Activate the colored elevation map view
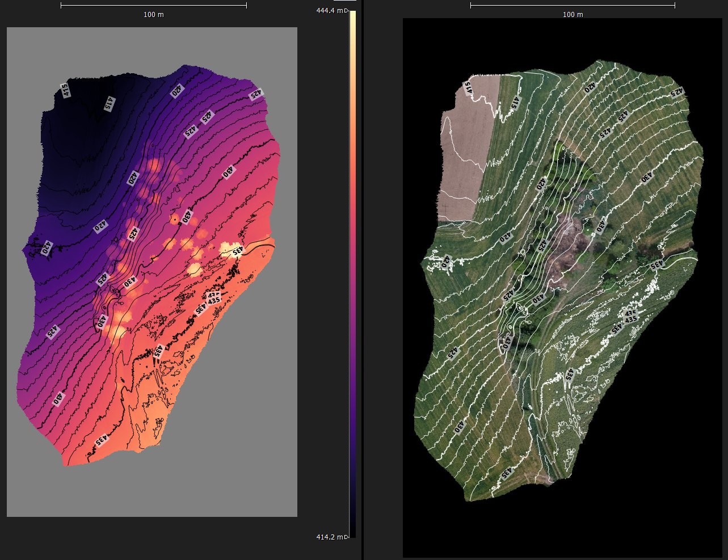This screenshot has height=560, width=728. coord(152,272)
